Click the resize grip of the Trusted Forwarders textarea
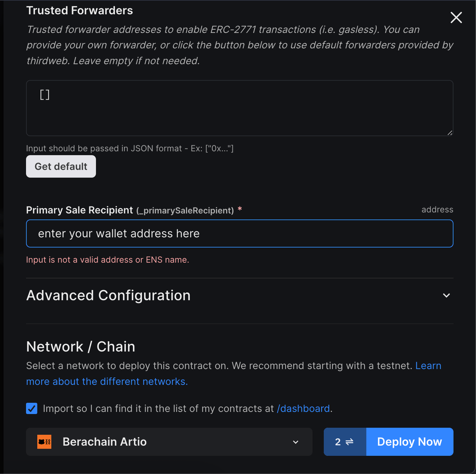Viewport: 476px width, 474px height. point(449,133)
